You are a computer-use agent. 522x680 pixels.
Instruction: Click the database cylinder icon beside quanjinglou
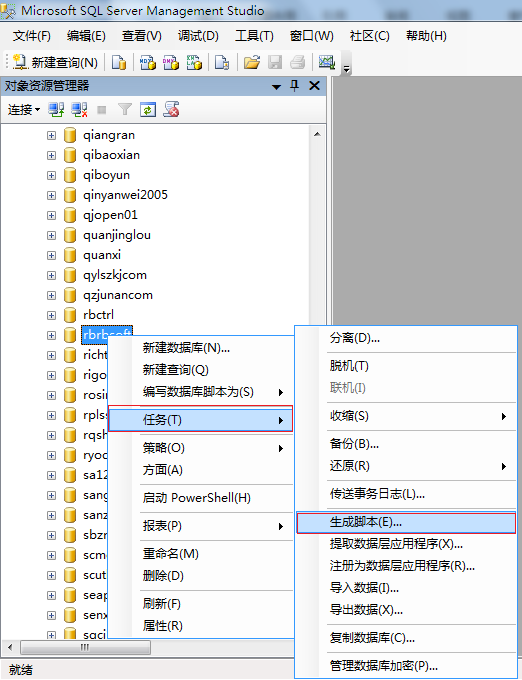[x=70, y=235]
